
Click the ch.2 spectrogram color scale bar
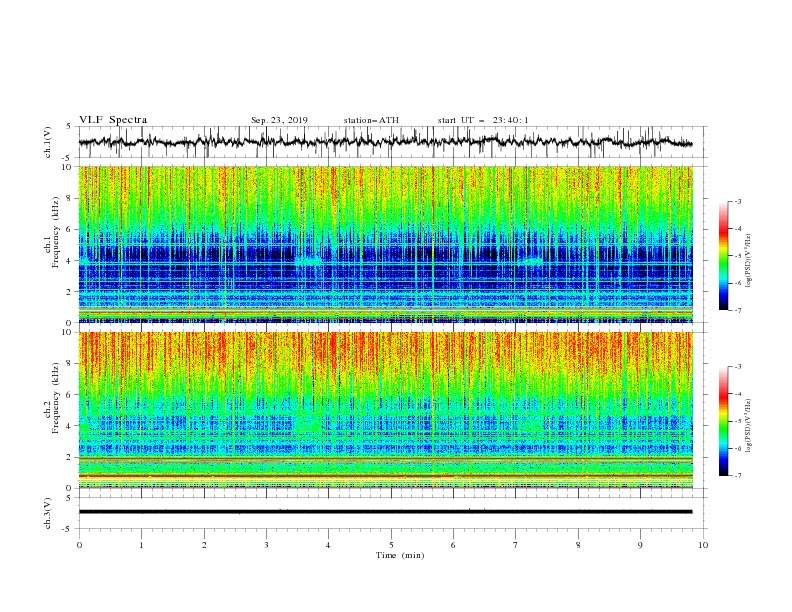point(723,421)
